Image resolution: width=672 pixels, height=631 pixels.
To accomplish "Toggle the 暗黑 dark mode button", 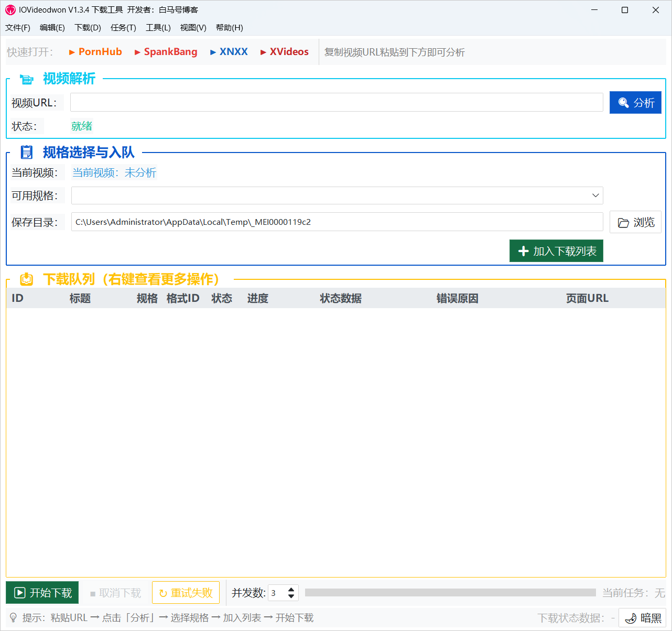I will click(x=643, y=618).
